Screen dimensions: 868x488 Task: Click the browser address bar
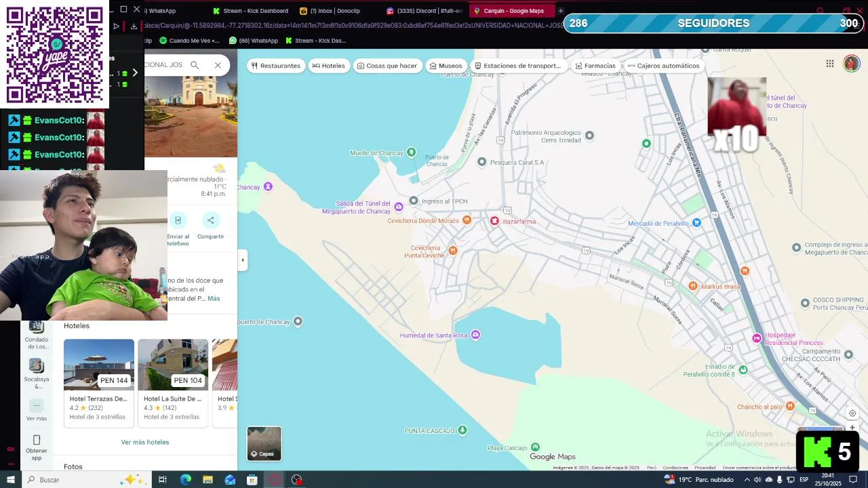point(353,26)
